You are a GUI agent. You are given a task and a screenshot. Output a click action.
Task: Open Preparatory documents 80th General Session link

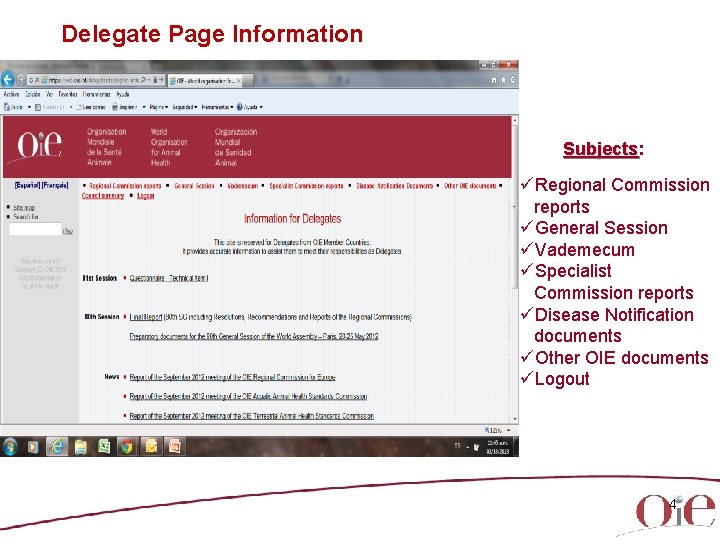(x=254, y=337)
